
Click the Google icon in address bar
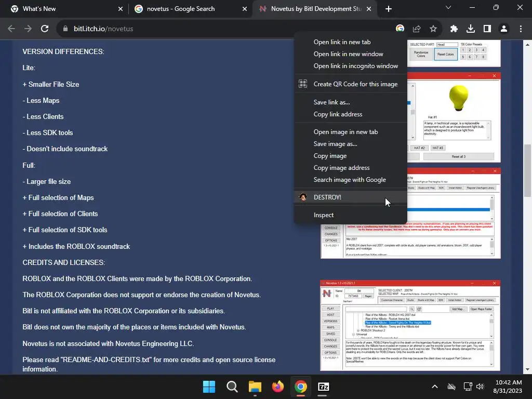click(400, 29)
